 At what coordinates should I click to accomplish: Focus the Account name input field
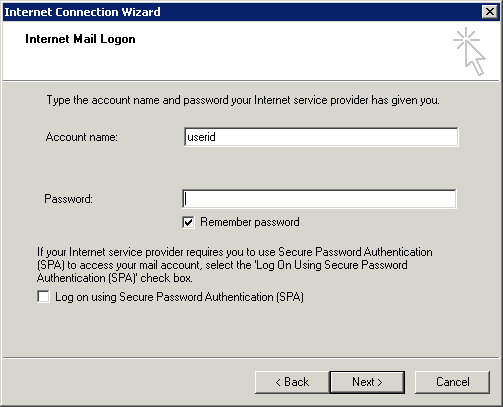(321, 137)
